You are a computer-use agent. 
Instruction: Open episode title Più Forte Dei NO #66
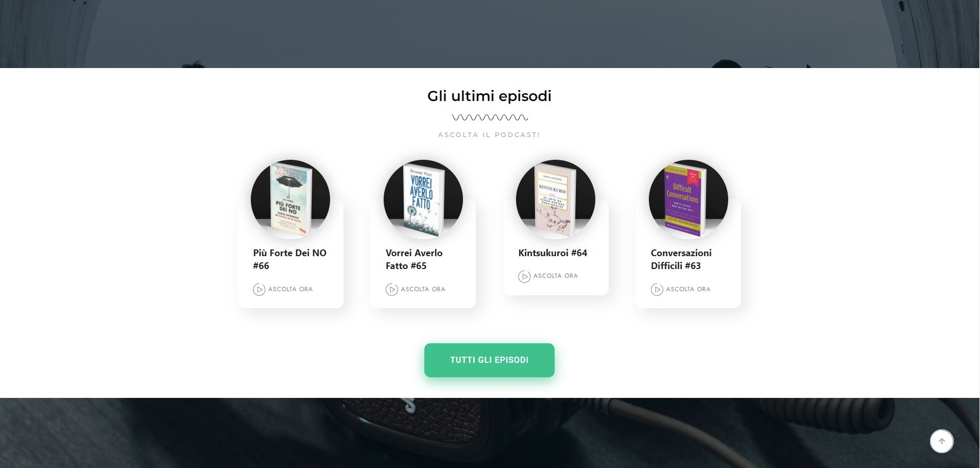[290, 259]
